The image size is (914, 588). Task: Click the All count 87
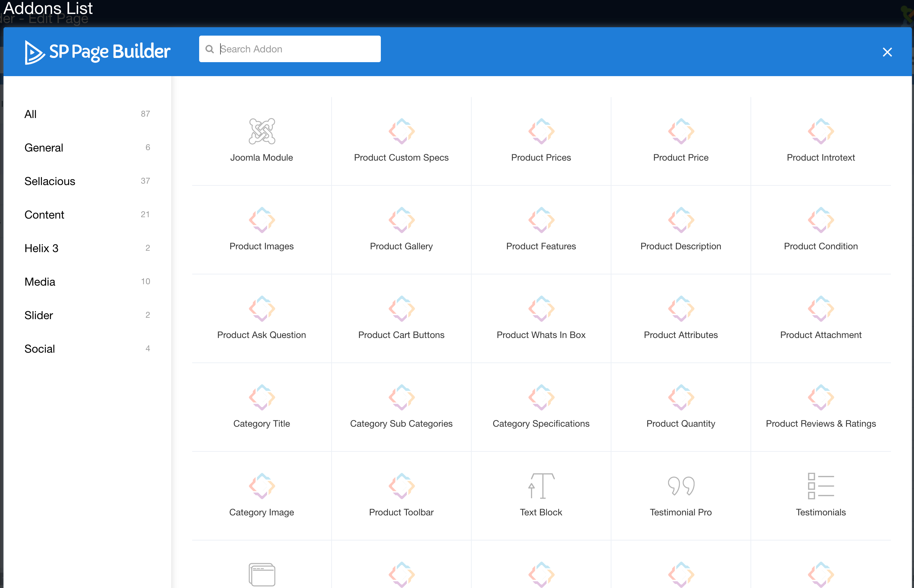[x=145, y=114]
